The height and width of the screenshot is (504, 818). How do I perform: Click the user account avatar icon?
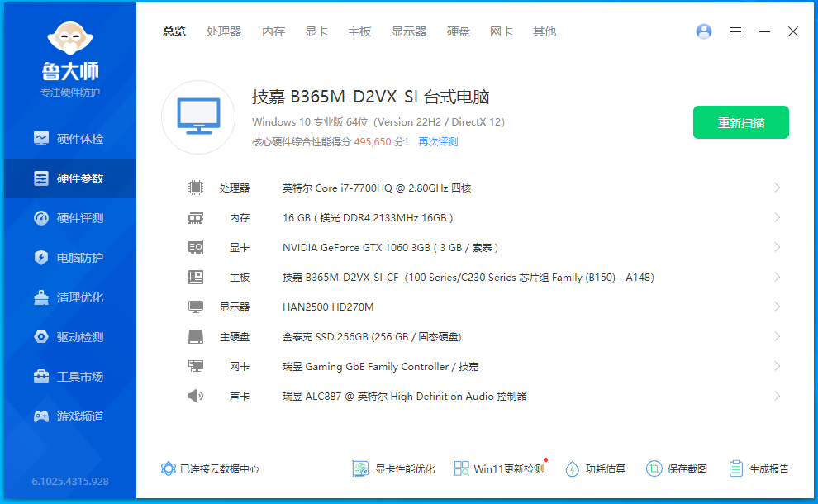(704, 31)
